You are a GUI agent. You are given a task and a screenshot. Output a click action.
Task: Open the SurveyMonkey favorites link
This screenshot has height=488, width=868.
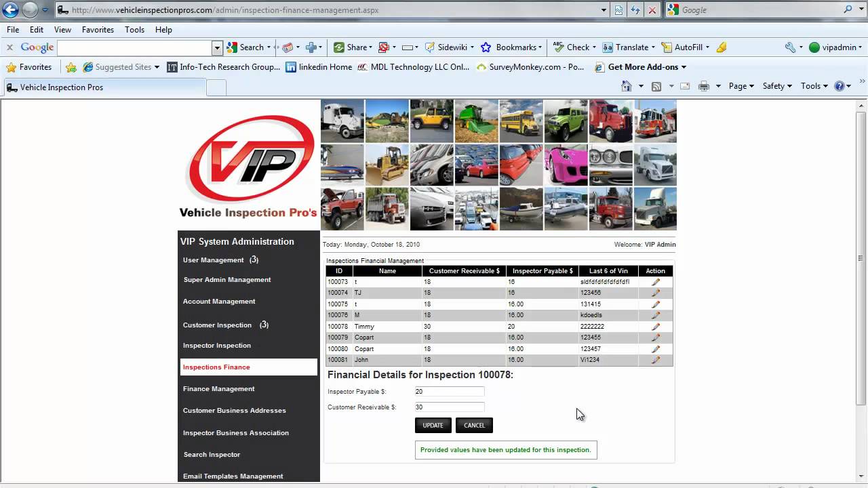tap(530, 67)
